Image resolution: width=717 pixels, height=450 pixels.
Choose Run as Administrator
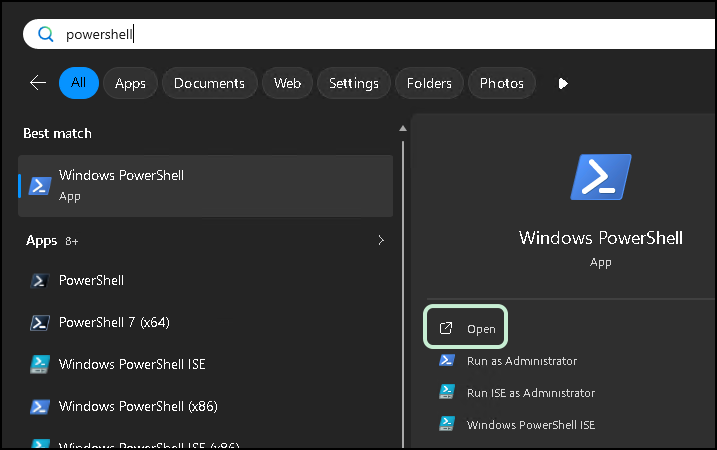pyautogui.click(x=522, y=361)
